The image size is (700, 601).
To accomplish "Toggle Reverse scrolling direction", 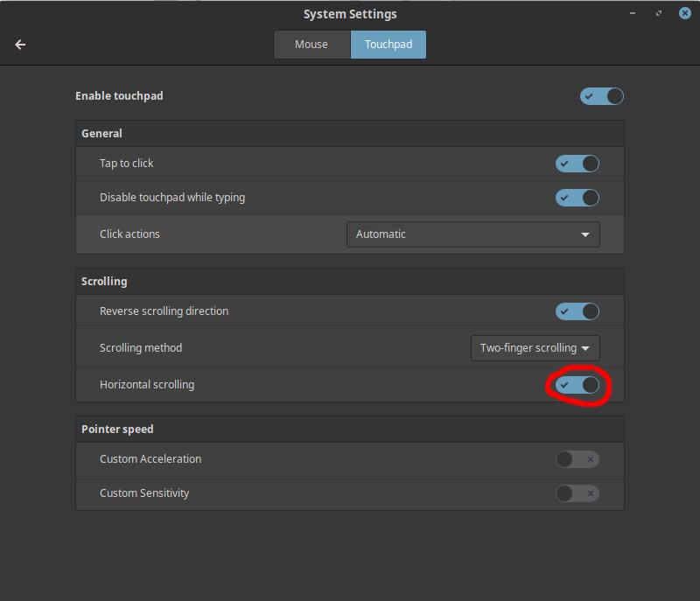I will click(x=577, y=311).
